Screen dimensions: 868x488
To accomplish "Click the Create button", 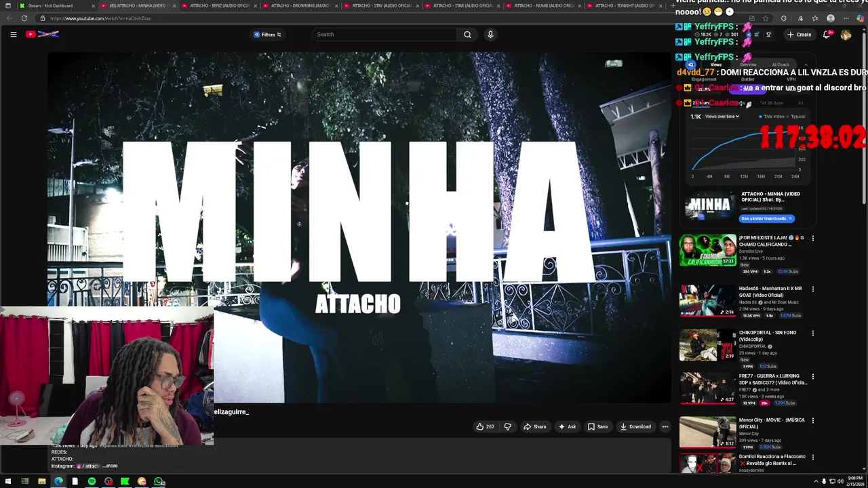I will [x=800, y=35].
